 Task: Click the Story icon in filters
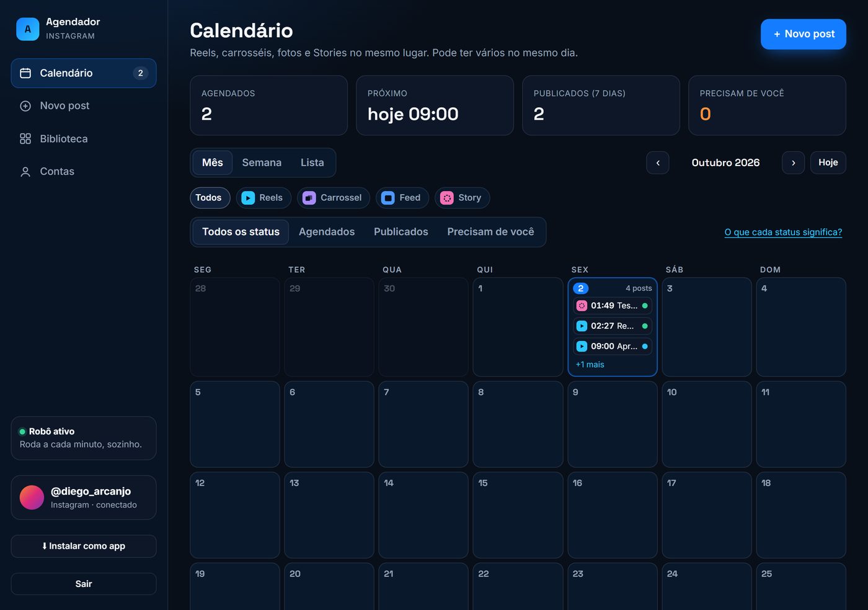click(447, 198)
